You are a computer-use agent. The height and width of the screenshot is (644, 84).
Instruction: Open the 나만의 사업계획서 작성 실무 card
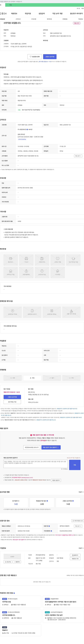pyautogui.click(x=64, y=616)
